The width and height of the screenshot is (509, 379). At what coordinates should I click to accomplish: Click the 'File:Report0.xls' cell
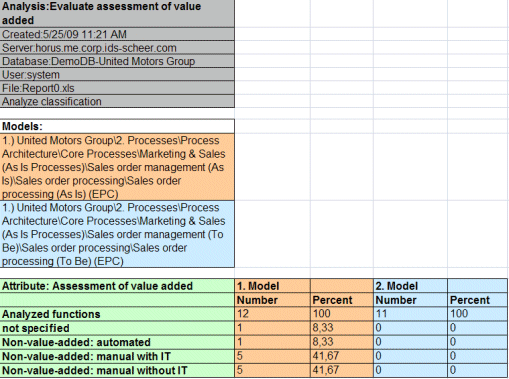(x=117, y=88)
